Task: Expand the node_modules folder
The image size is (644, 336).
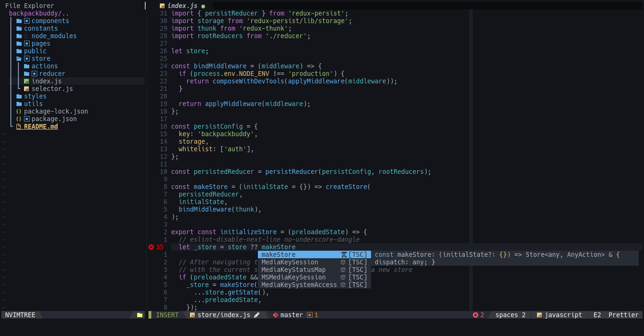Action: pyautogui.click(x=54, y=36)
